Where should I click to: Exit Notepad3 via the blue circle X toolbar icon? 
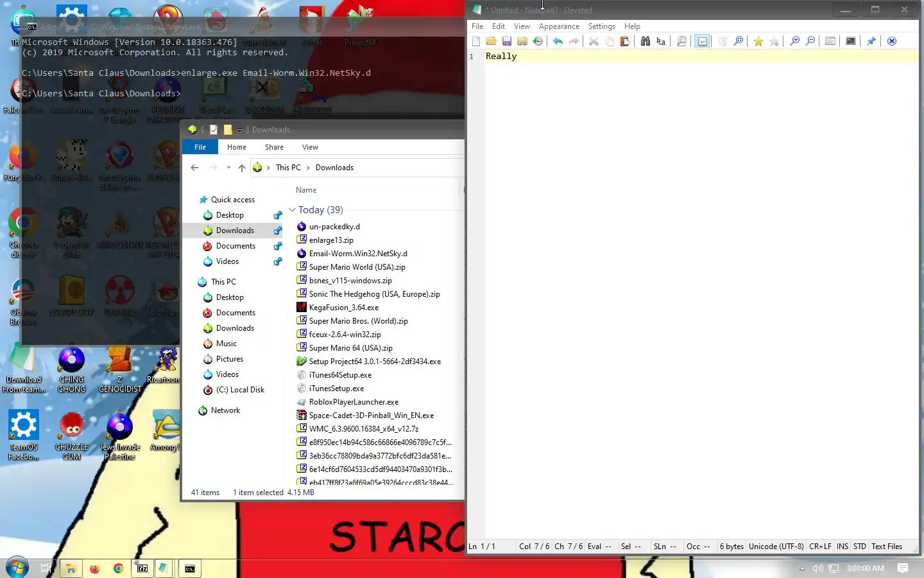[x=891, y=41]
